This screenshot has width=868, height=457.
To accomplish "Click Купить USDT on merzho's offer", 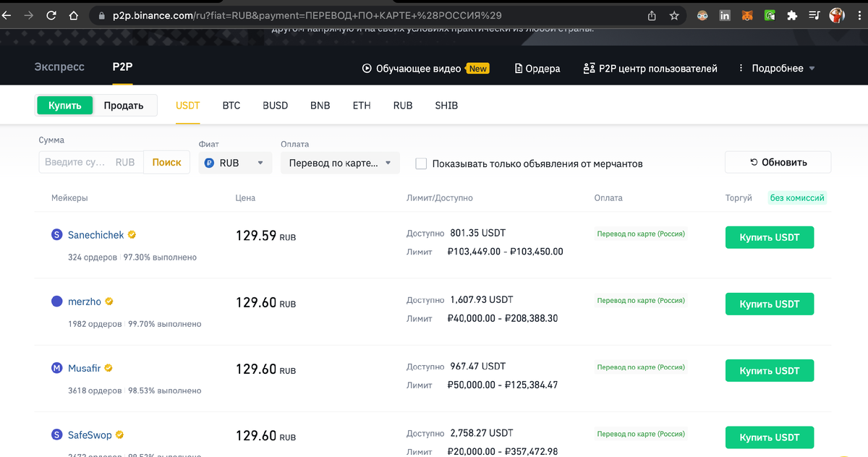I will point(769,304).
